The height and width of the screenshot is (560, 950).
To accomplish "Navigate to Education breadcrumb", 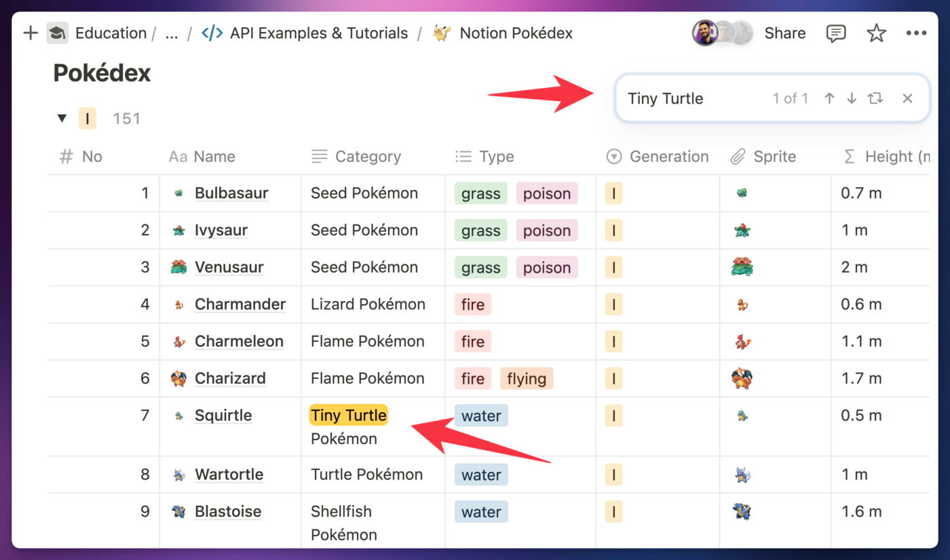I will point(111,33).
